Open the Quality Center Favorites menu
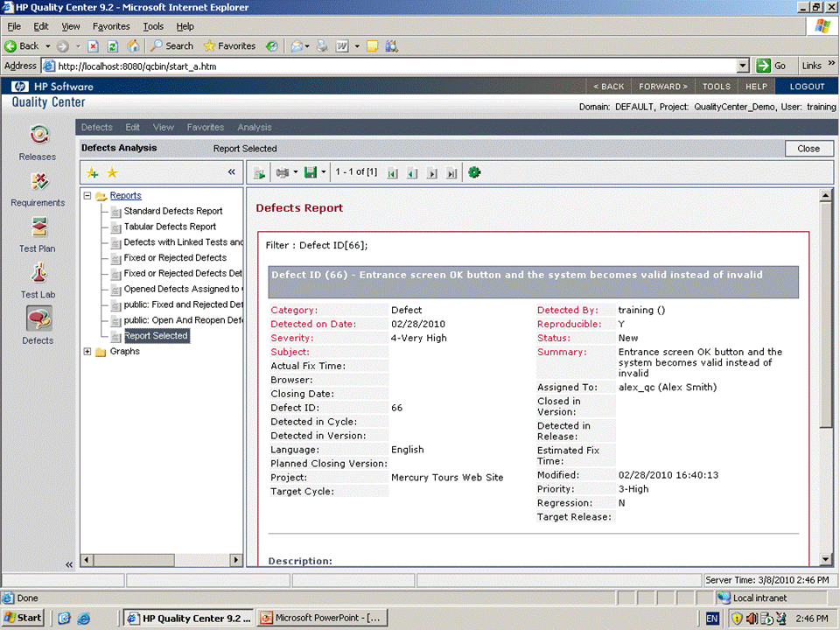 (205, 128)
